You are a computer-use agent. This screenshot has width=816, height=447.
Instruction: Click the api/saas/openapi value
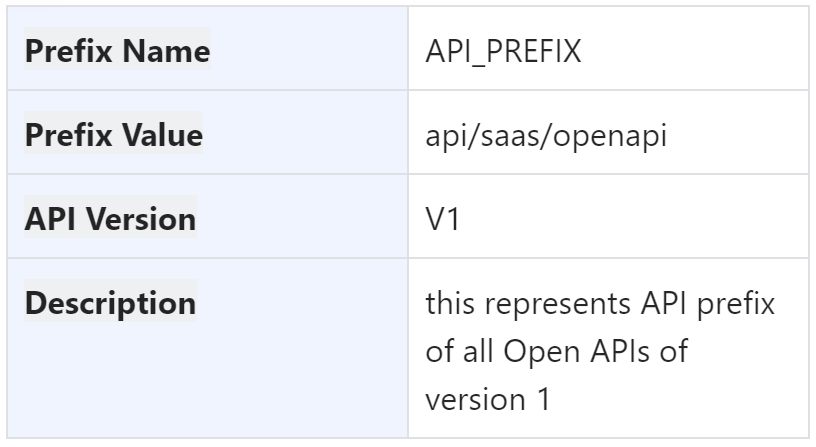547,135
